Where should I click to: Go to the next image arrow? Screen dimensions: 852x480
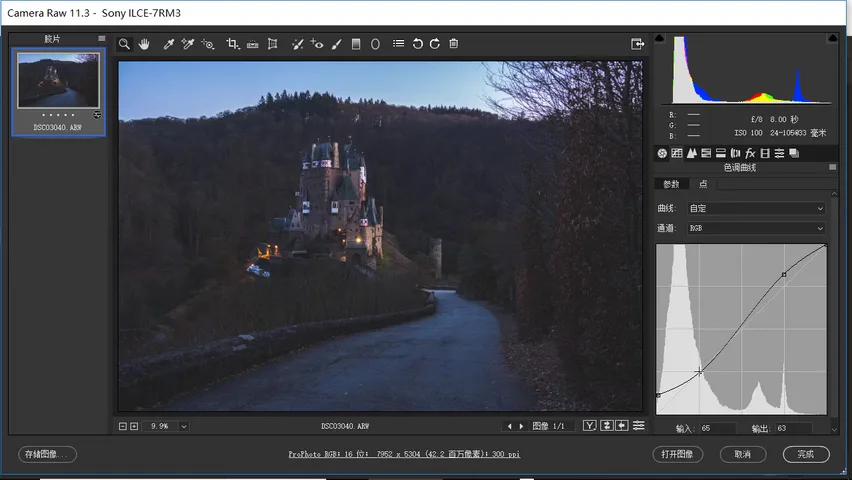(521, 426)
